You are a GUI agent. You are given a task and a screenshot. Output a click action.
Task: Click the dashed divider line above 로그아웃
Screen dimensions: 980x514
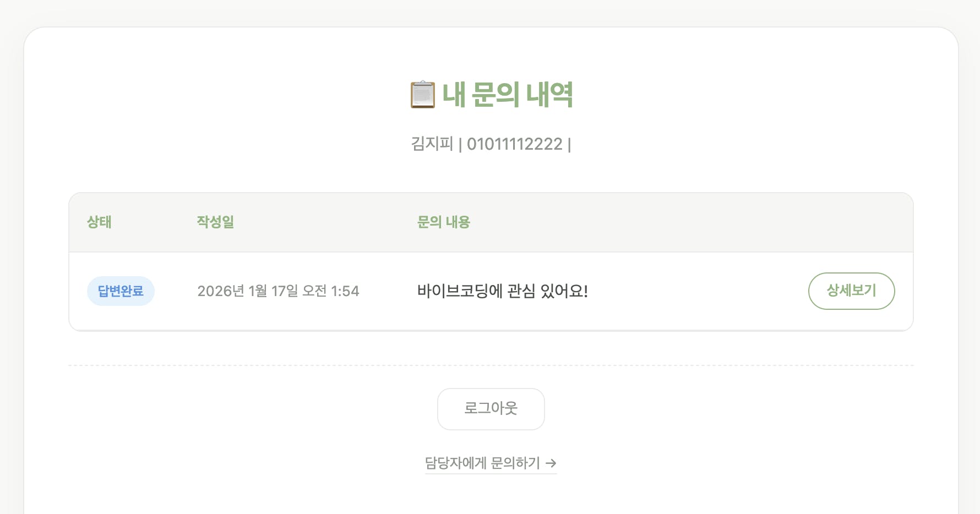(x=490, y=365)
